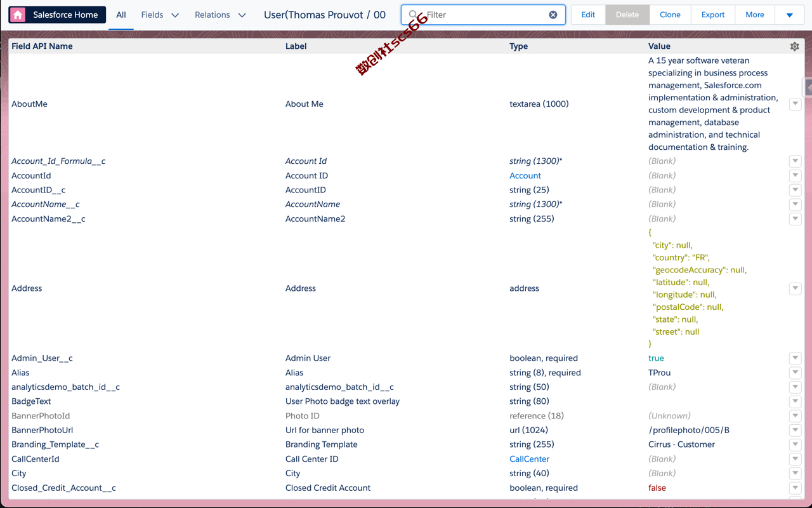Click the 'Branding Template' label cell
The image size is (812, 508).
[322, 444]
